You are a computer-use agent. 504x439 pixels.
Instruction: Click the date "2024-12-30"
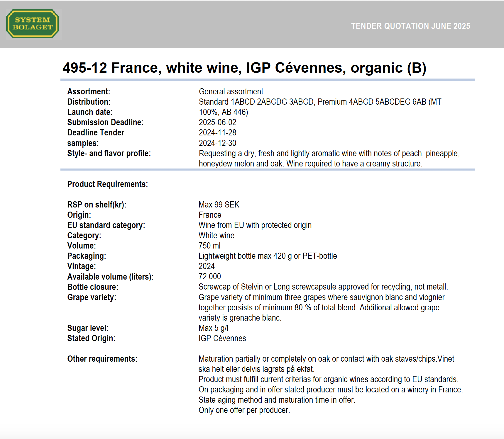pyautogui.click(x=217, y=143)
